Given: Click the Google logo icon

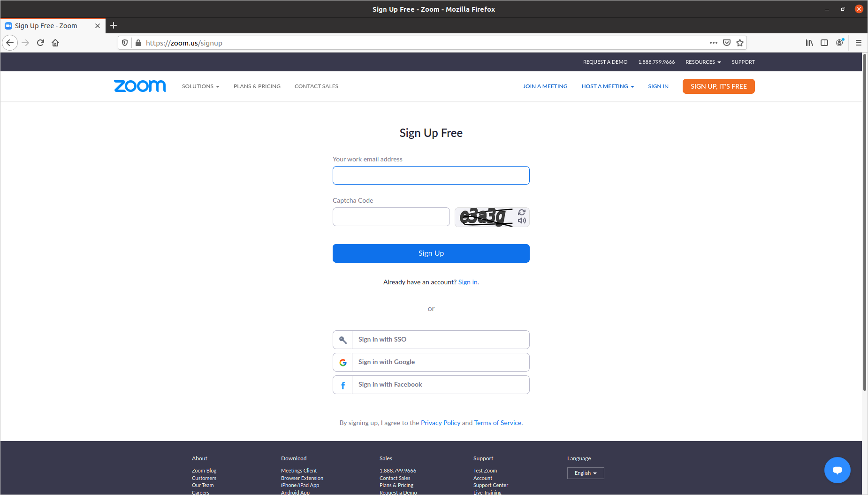Looking at the screenshot, I should 343,362.
